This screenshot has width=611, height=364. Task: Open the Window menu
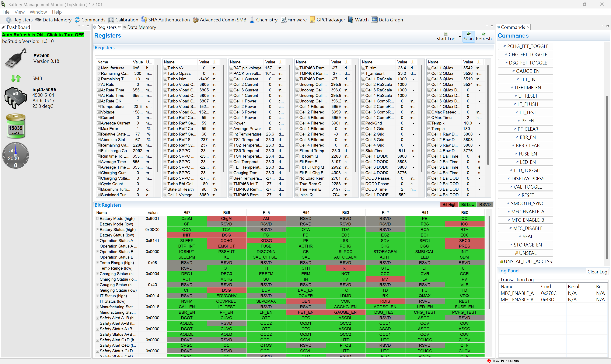(x=38, y=12)
